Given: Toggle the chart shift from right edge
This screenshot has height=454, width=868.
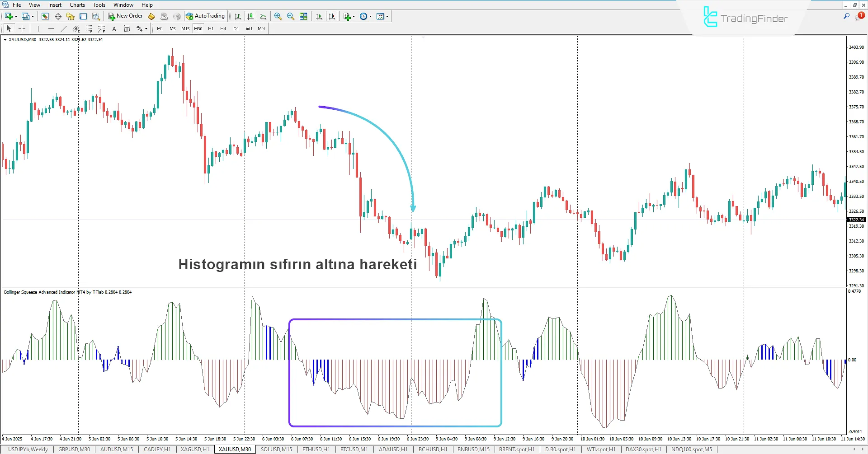Looking at the screenshot, I should (332, 16).
